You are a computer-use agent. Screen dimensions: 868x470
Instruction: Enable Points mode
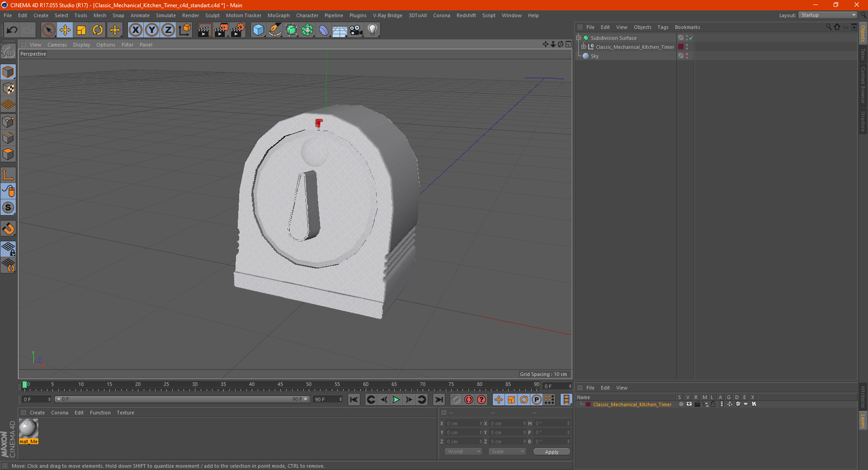(8, 122)
